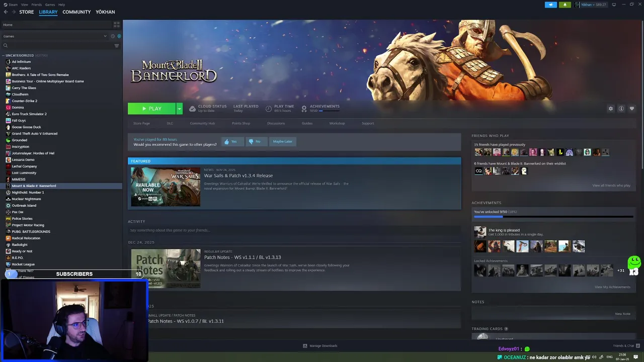The image size is (644, 362).
Task: Open War Sails featured news thumbnail
Action: [166, 187]
